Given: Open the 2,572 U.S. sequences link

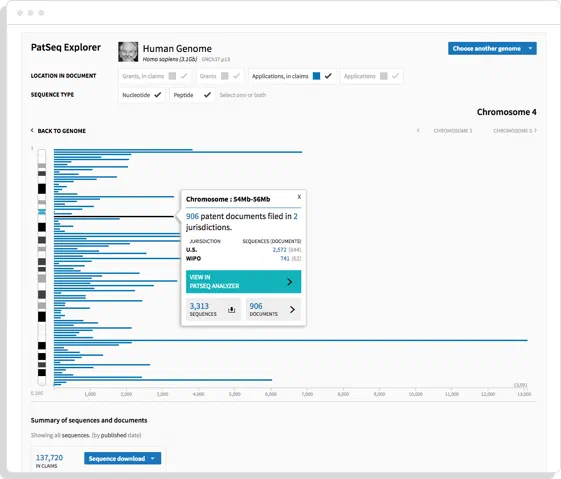Looking at the screenshot, I should tap(279, 250).
